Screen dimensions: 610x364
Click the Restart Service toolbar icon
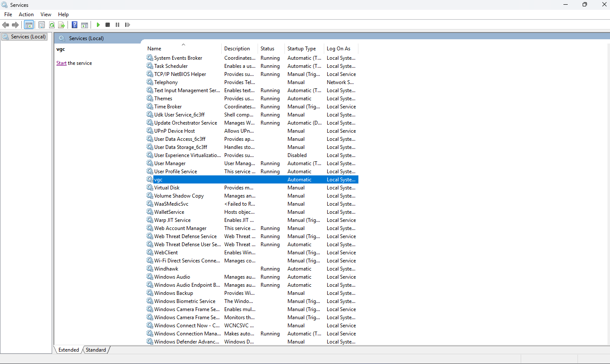click(x=127, y=25)
